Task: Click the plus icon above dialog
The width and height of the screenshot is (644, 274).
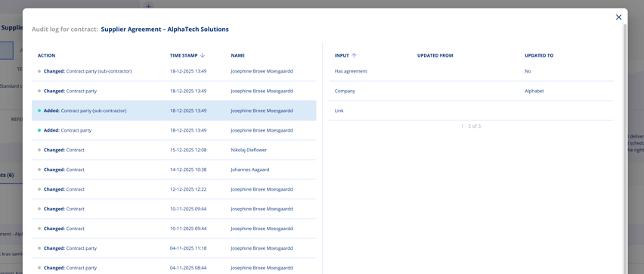Action: click(x=149, y=5)
